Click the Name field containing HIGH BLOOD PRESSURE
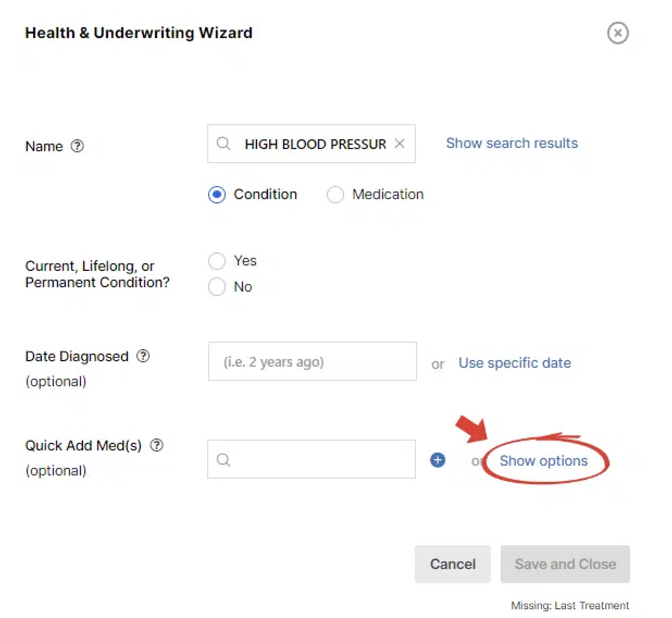The height and width of the screenshot is (618, 672). coord(314,144)
